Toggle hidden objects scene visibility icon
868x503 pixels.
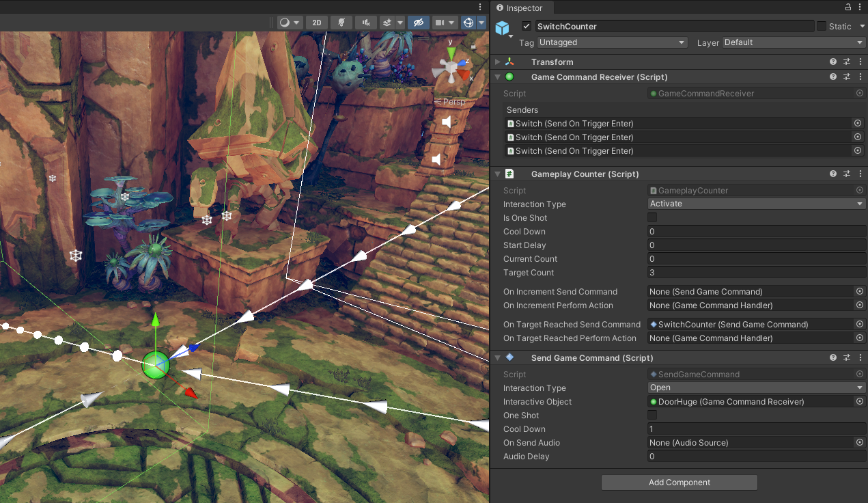click(419, 23)
